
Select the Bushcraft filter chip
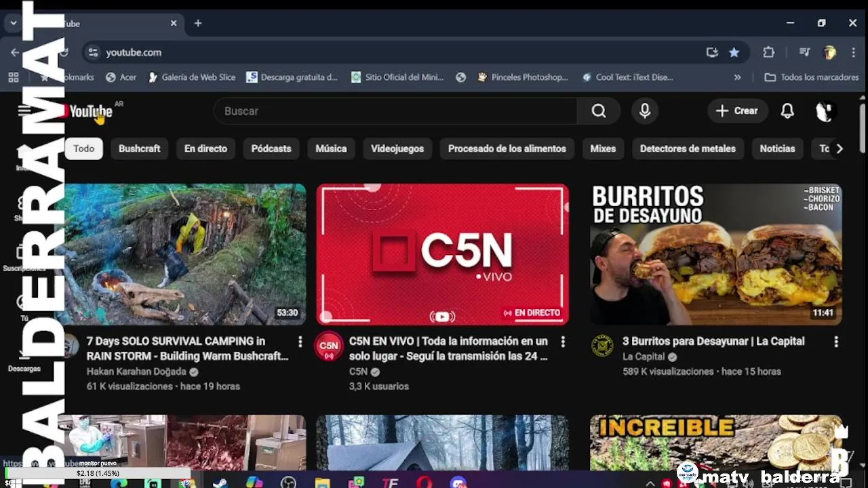tap(140, 148)
